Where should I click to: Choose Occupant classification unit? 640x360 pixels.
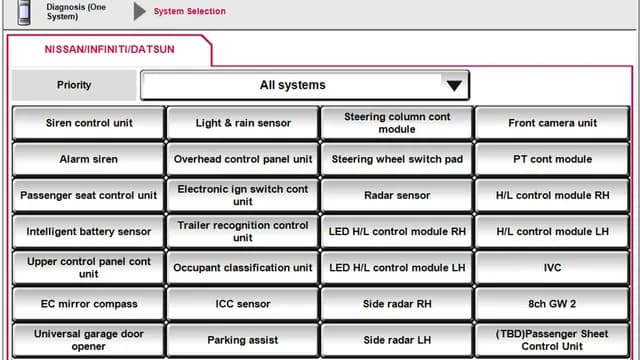coord(243,268)
